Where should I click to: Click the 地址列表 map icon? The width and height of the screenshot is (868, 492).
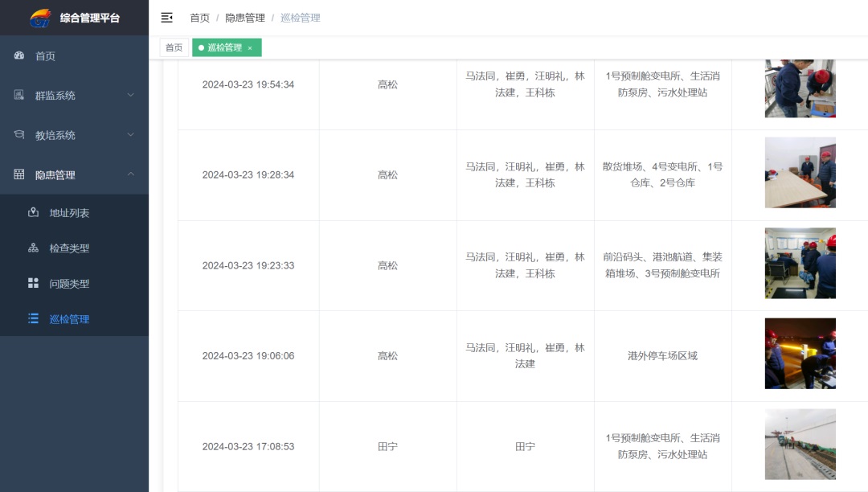(34, 213)
